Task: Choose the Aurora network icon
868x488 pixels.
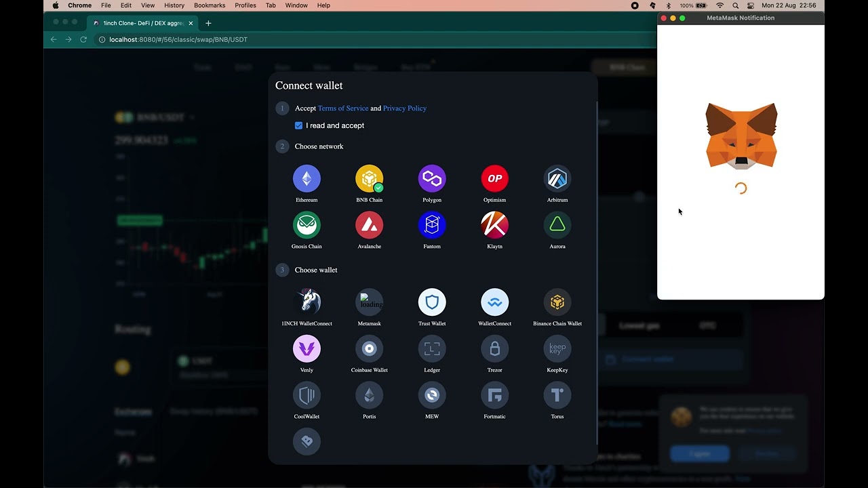Action: pos(557,225)
